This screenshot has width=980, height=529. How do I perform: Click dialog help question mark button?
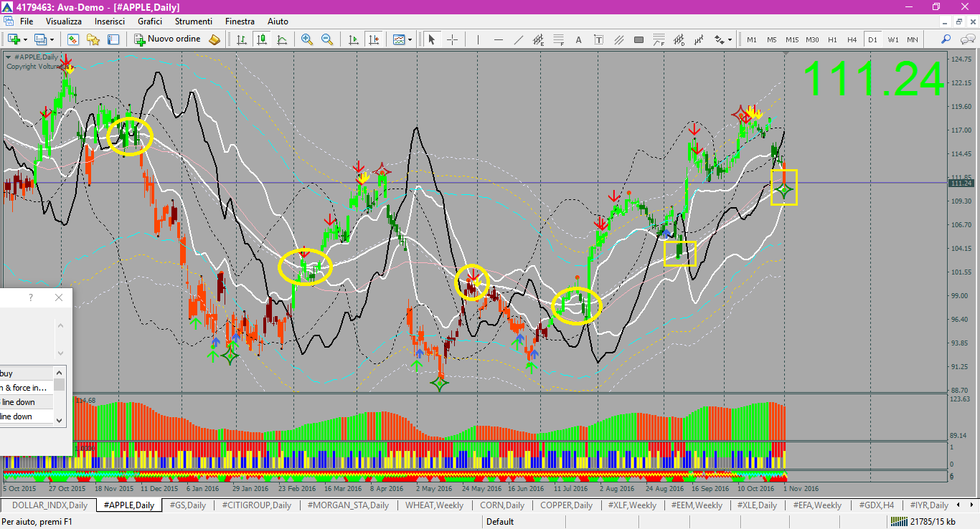click(x=31, y=297)
